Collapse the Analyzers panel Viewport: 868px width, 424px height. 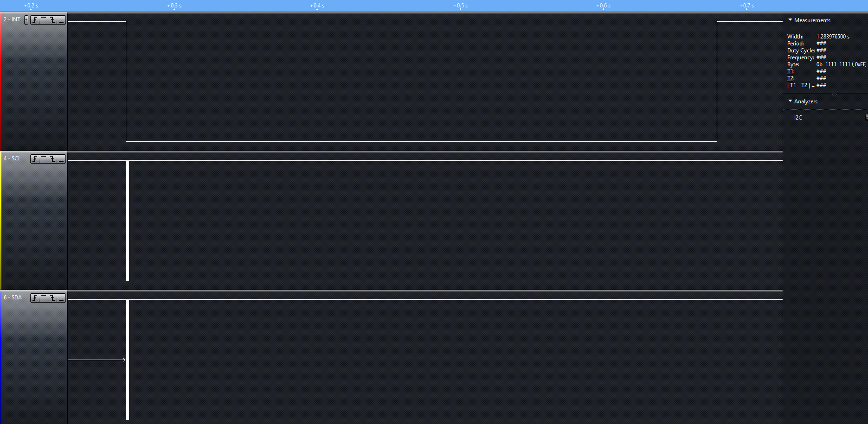(790, 101)
